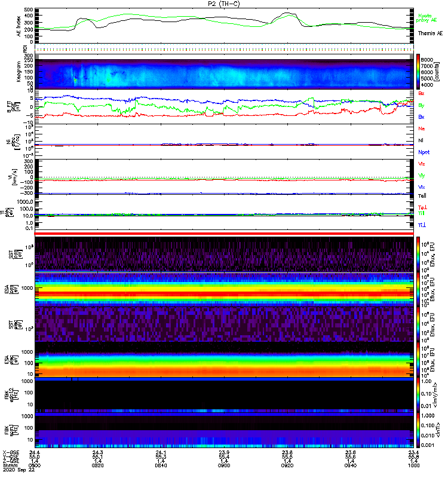448x478 pixels.
Task: Click the X-GSE value 24.4
Action: (35, 453)
